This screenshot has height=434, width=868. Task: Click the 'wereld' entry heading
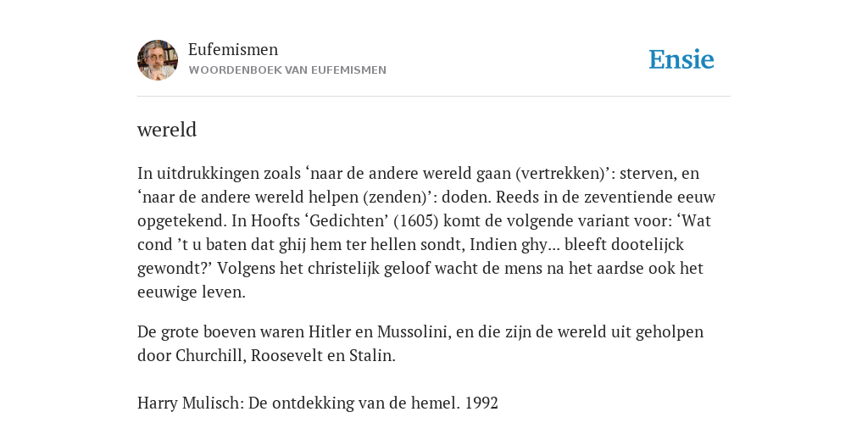(167, 130)
